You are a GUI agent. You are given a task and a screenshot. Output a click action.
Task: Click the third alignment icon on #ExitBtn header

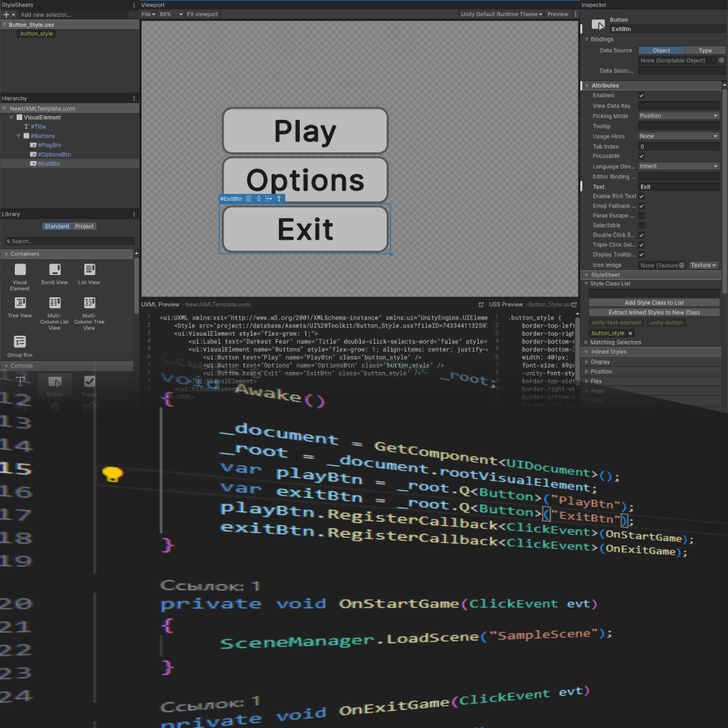[x=268, y=199]
